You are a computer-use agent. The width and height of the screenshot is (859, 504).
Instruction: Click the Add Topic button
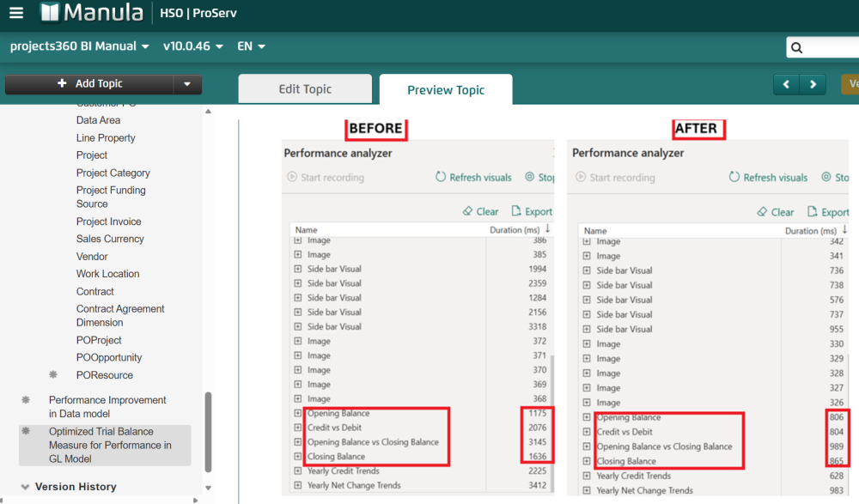point(89,84)
